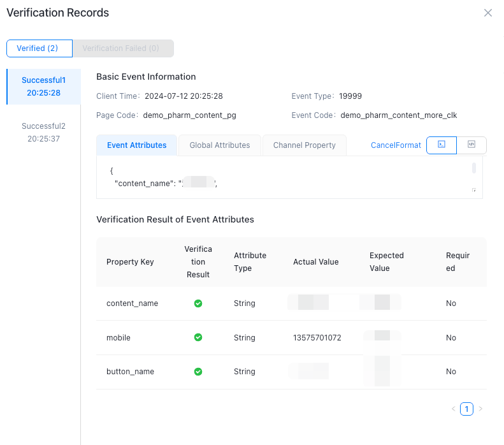Screen dimensions: 504x445
Task: Click Basic Event Information heading
Action: pyautogui.click(x=146, y=77)
